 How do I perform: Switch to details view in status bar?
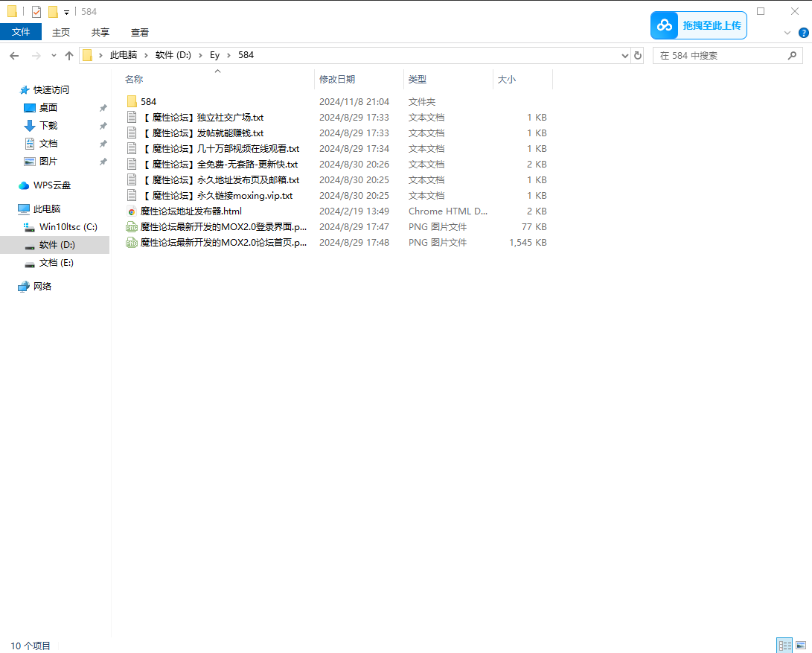tap(784, 646)
